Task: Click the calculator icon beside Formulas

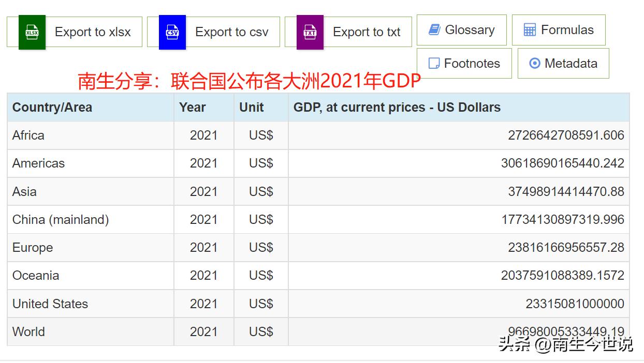Action: tap(529, 29)
